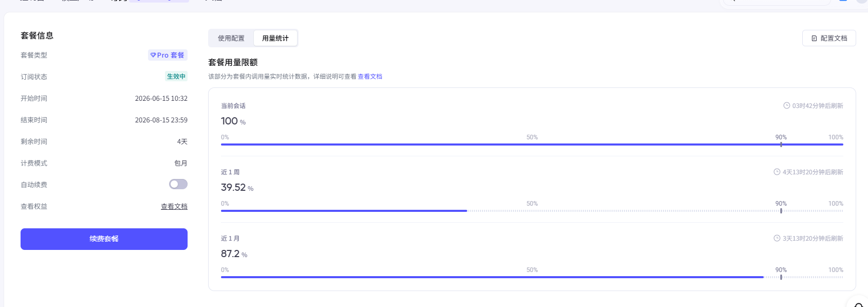This screenshot has height=307, width=868.
Task: Toggle the 自动续费 switch
Action: pyautogui.click(x=178, y=184)
